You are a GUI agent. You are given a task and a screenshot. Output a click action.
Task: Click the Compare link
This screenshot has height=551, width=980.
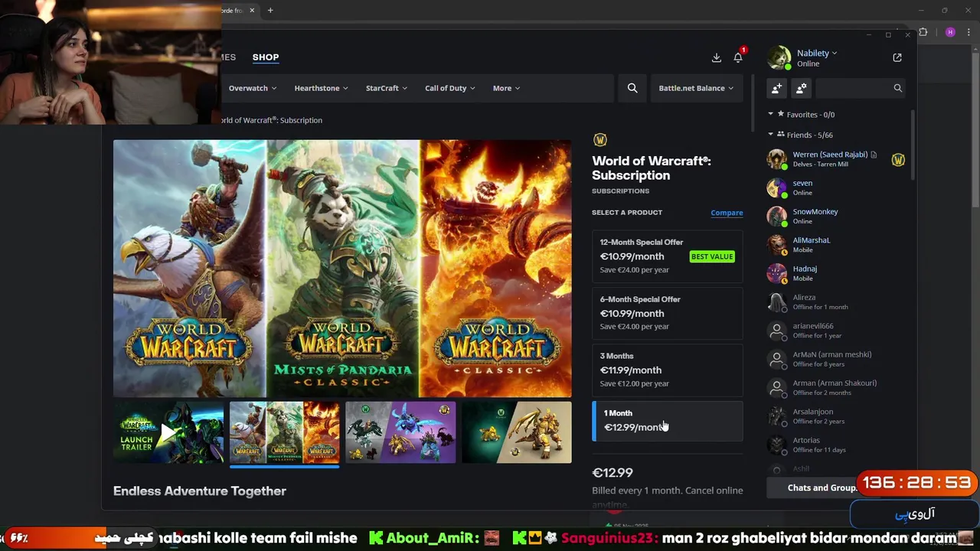click(x=727, y=213)
